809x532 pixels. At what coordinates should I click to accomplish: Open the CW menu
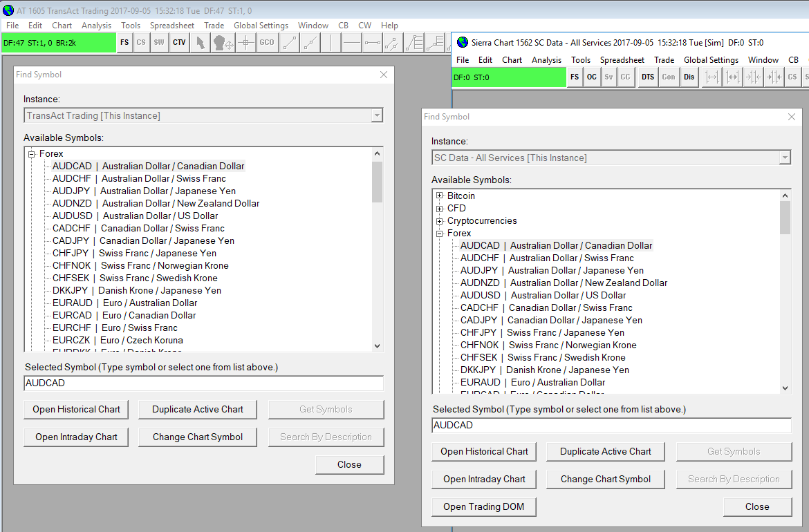[x=365, y=26]
